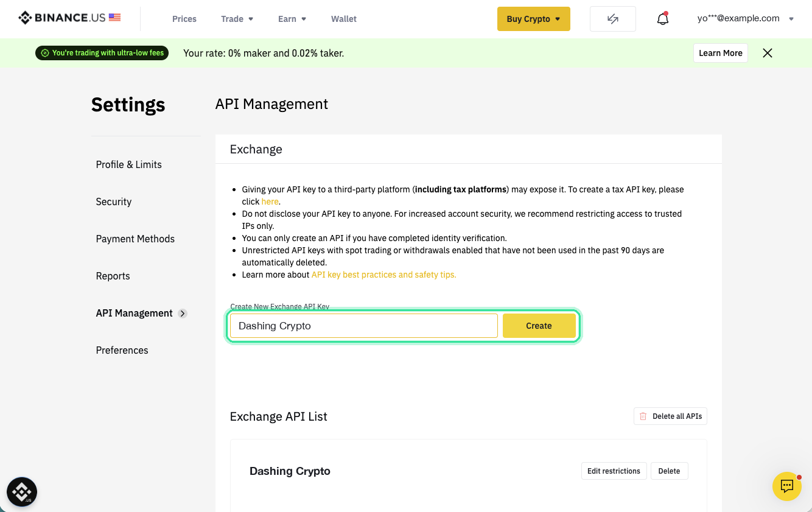Open Security settings

click(x=114, y=202)
